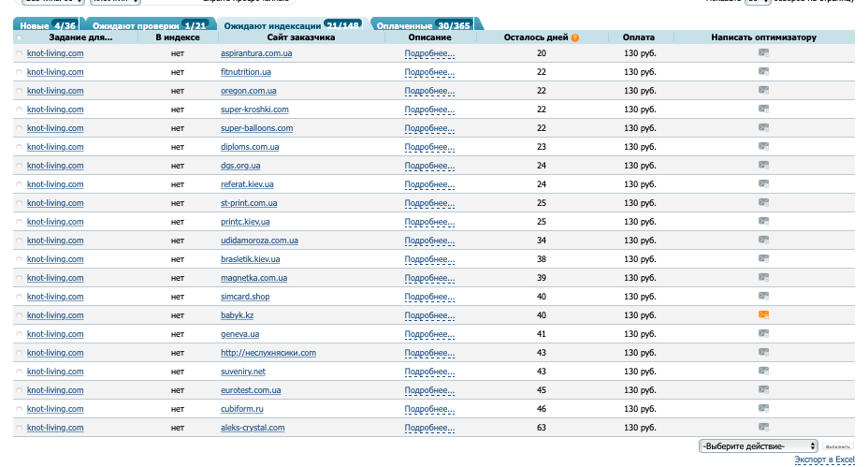Expand Подробнее description for referat.kiev.ua

click(x=429, y=184)
